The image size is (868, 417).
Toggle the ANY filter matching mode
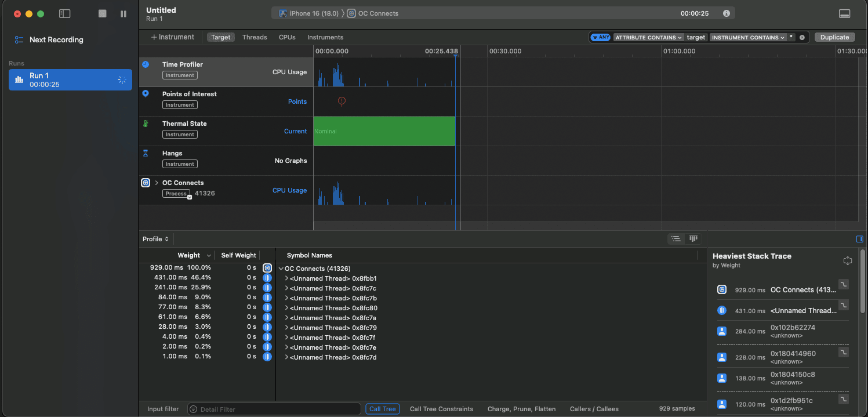[x=600, y=37]
